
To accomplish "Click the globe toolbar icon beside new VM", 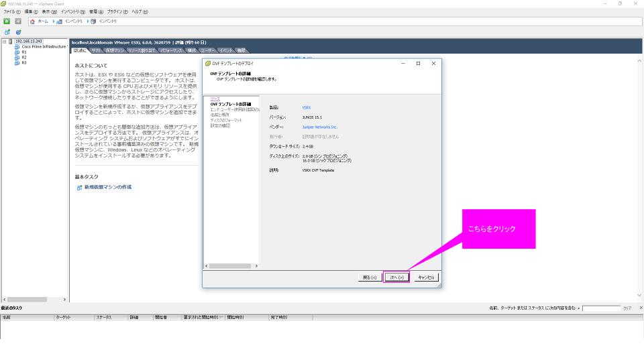I will pyautogui.click(x=18, y=32).
